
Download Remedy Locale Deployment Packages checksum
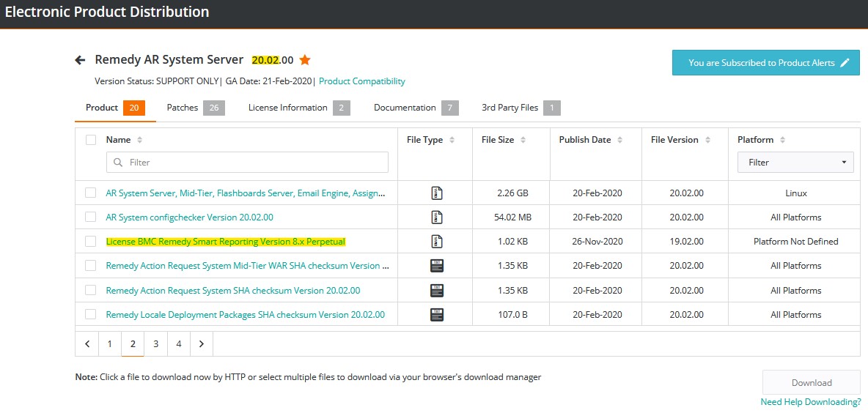(x=246, y=315)
